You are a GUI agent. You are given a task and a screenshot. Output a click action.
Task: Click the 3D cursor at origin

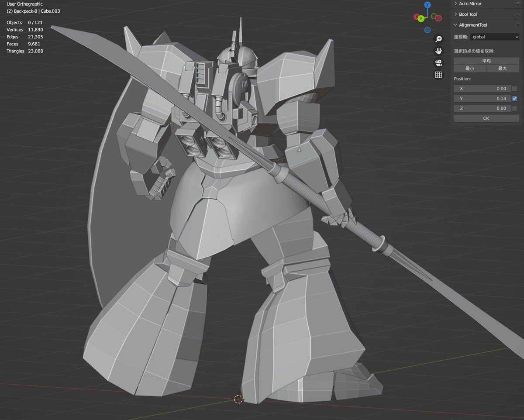(238, 399)
